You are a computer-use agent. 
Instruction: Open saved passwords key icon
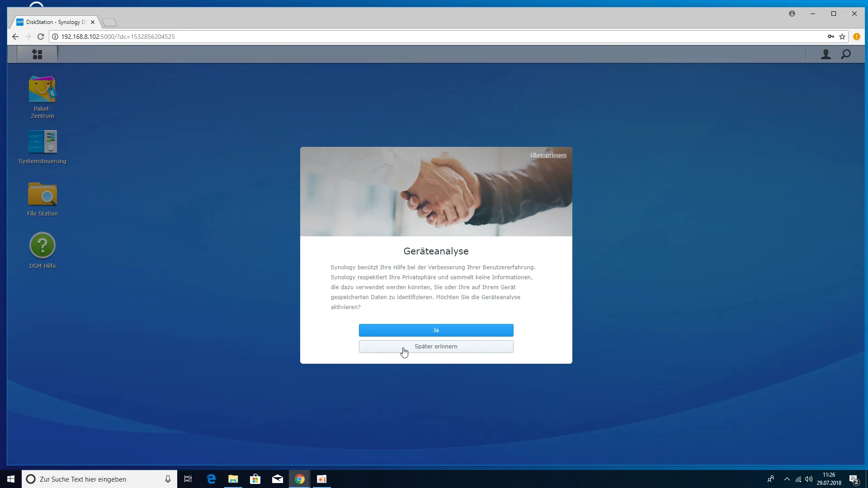831,37
